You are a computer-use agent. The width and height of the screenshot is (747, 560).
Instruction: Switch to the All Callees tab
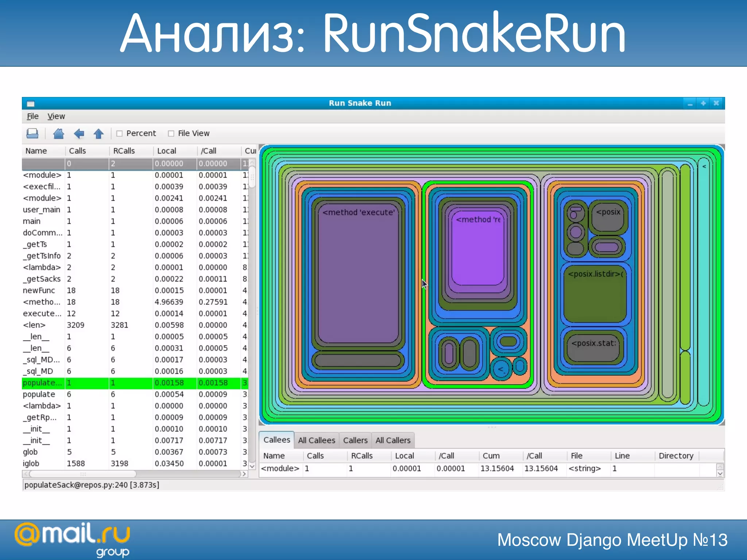coord(317,440)
